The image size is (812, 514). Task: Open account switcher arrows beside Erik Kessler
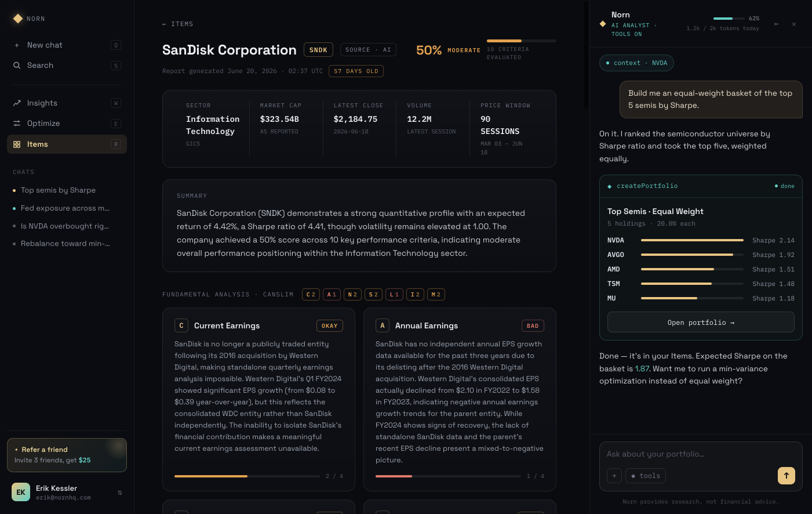click(x=120, y=493)
